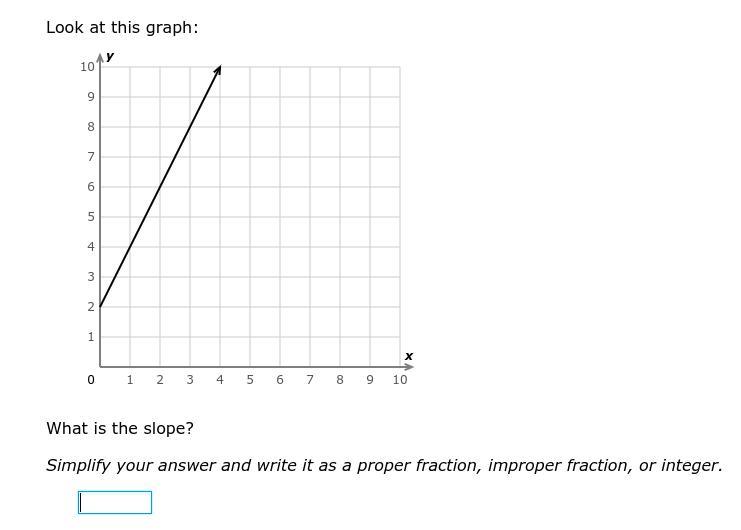Click the x-axis arrow tip

(x=410, y=367)
